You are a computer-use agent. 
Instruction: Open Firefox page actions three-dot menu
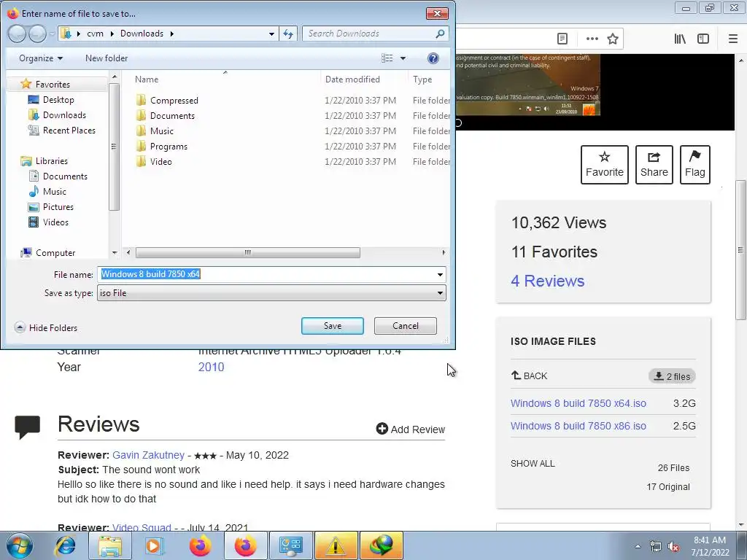coord(592,39)
